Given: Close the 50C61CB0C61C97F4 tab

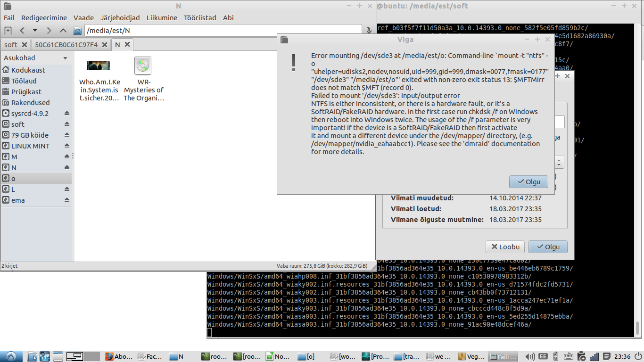Looking at the screenshot, I should point(105,45).
